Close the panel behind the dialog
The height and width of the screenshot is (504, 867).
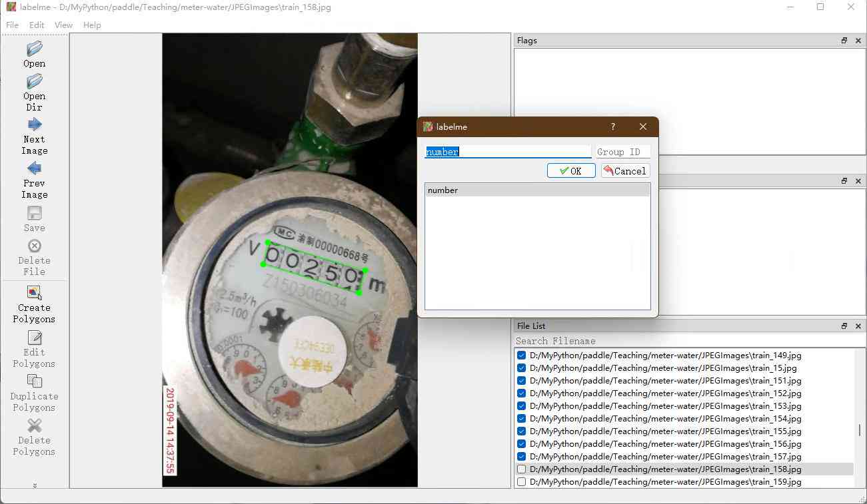click(857, 181)
